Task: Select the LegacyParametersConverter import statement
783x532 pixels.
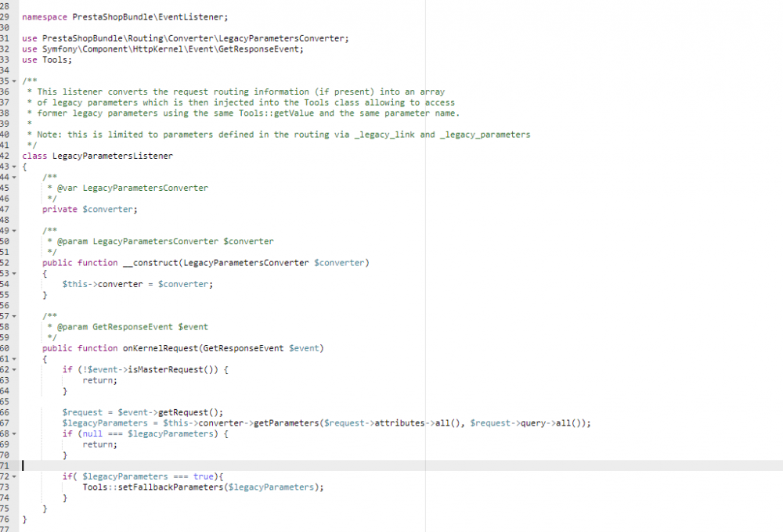Action: [185, 38]
